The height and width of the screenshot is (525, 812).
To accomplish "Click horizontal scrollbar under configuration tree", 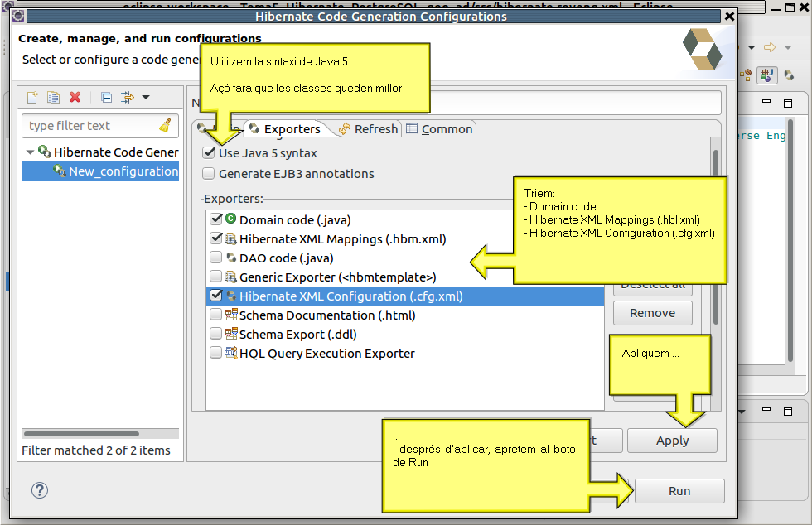I will [x=81, y=433].
